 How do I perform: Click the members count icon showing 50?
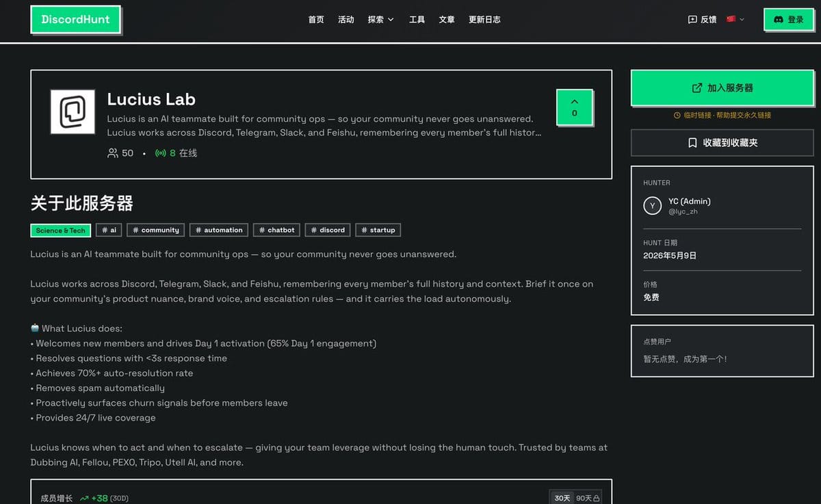tap(113, 153)
